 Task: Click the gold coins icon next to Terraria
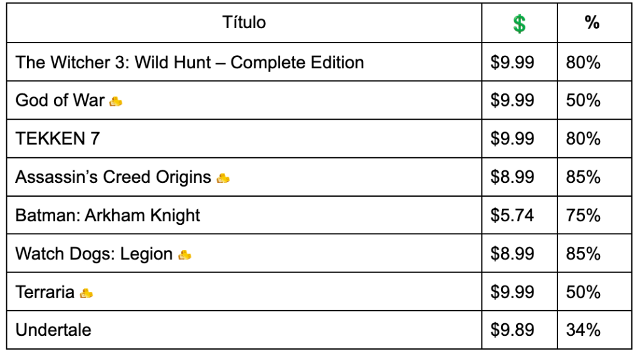pyautogui.click(x=87, y=293)
